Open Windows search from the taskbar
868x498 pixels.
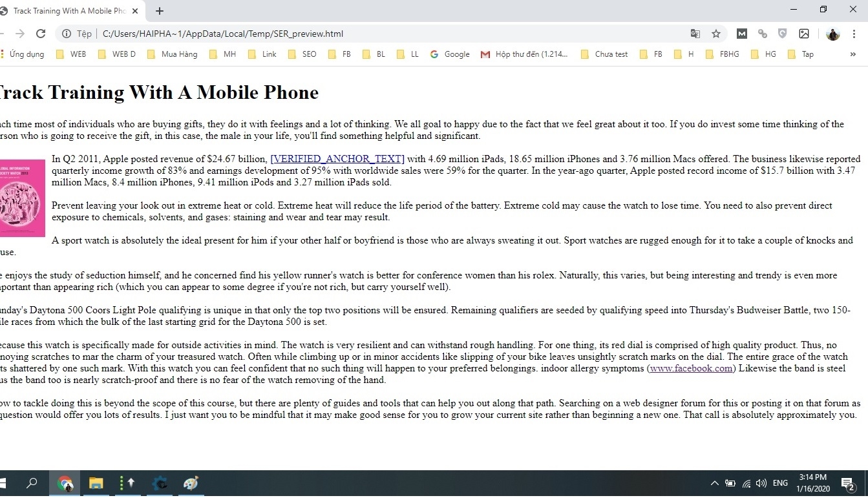[x=32, y=483]
